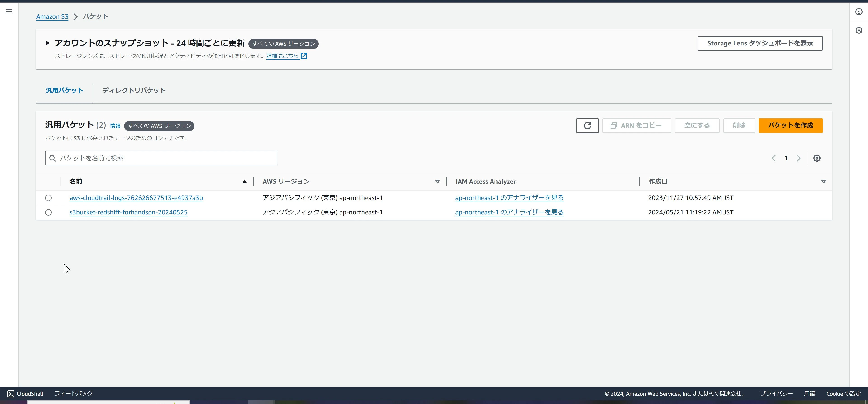The width and height of the screenshot is (868, 404).
Task: Open Cookie の設定 footer link
Action: (x=843, y=394)
